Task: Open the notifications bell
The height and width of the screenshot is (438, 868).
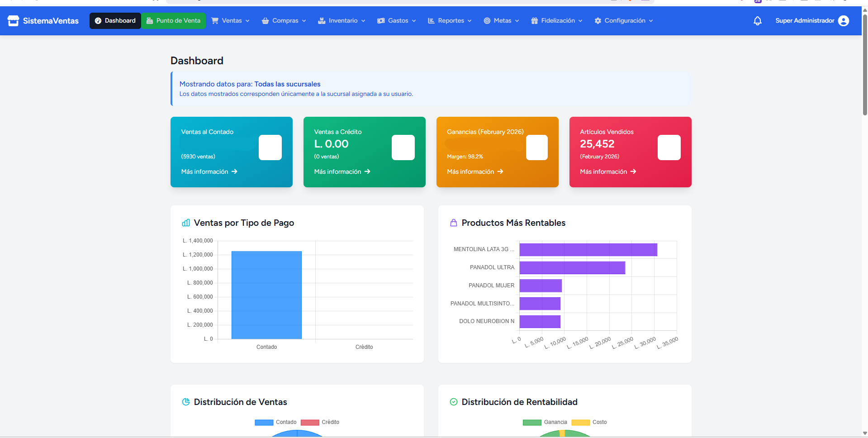Action: coord(757,21)
